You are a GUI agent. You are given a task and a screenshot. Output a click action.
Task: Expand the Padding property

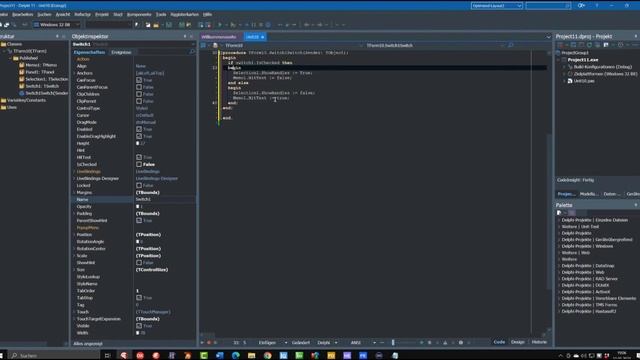coord(74,213)
